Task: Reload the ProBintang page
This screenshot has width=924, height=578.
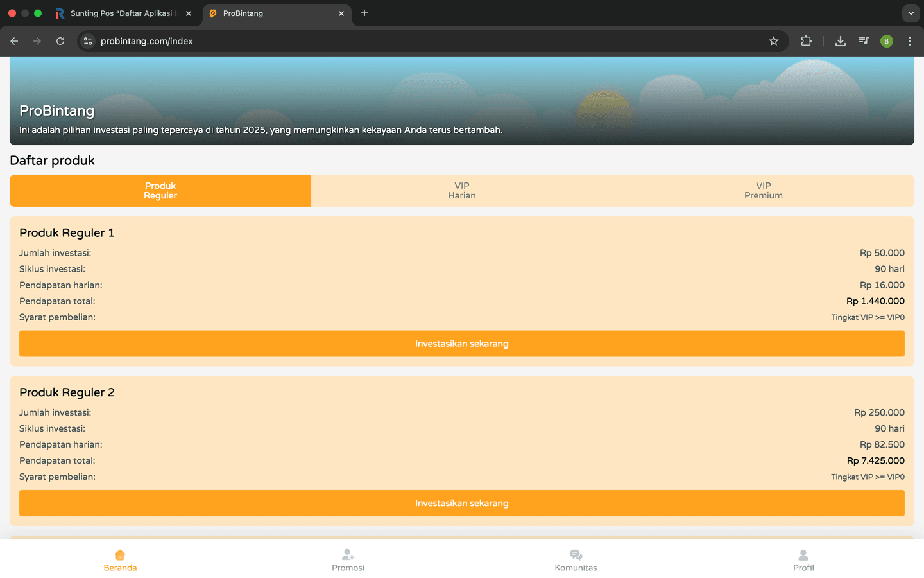Action: [x=60, y=41]
